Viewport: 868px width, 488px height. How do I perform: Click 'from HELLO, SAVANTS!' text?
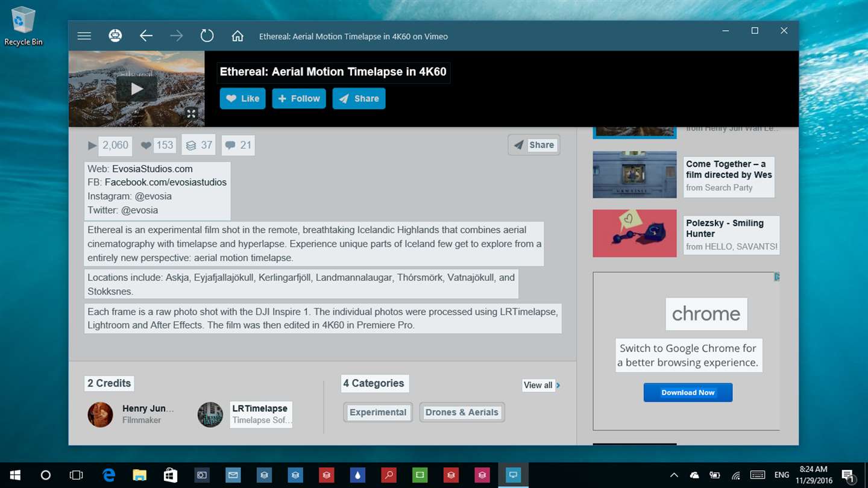[732, 246]
